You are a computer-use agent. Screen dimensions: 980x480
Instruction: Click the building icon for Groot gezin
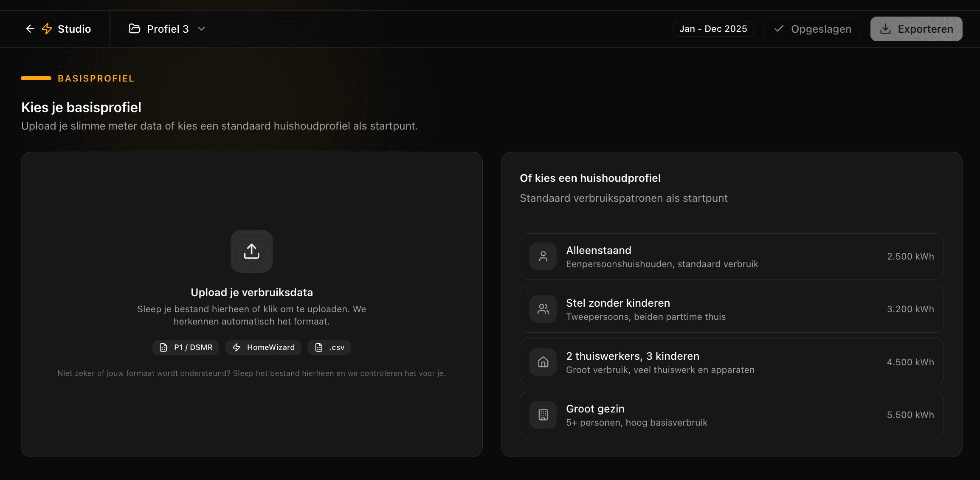coord(543,415)
